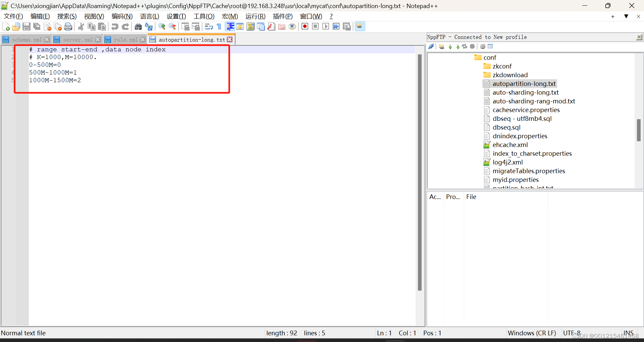Image resolution: width=644 pixels, height=342 pixels.
Task: Click the Save All icon
Action: pos(37,27)
